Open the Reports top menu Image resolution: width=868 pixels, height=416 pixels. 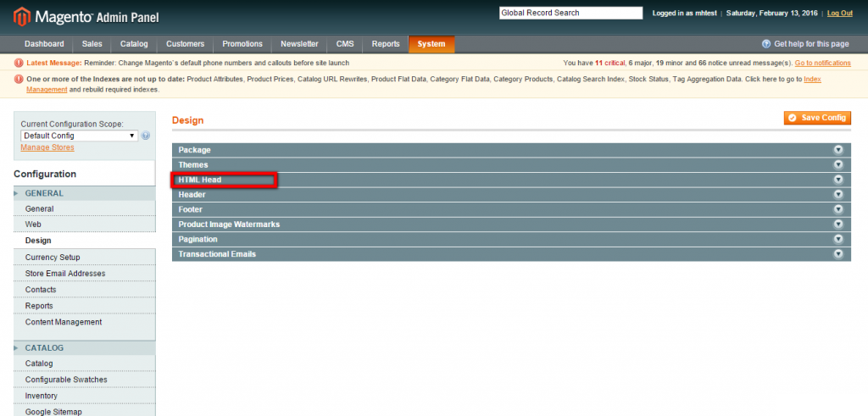(x=386, y=44)
